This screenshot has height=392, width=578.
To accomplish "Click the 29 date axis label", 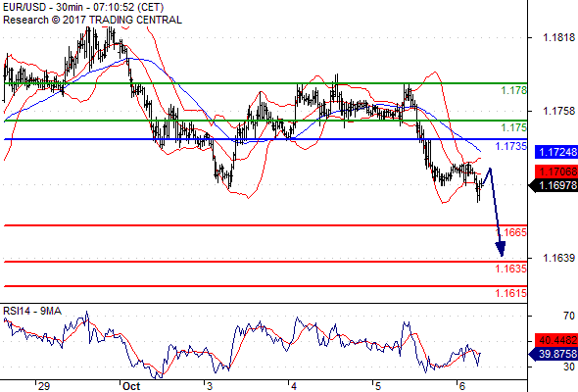I will pos(44,386).
